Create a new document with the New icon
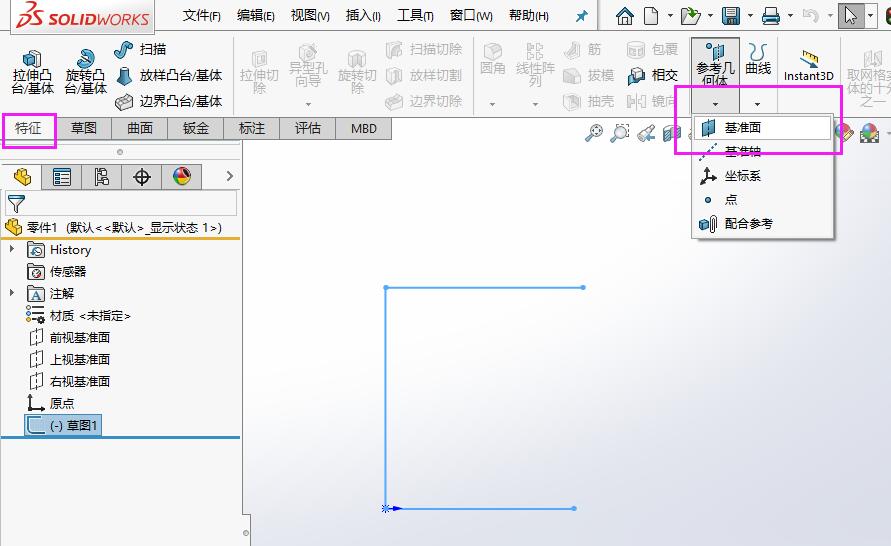The image size is (891, 546). pos(651,16)
